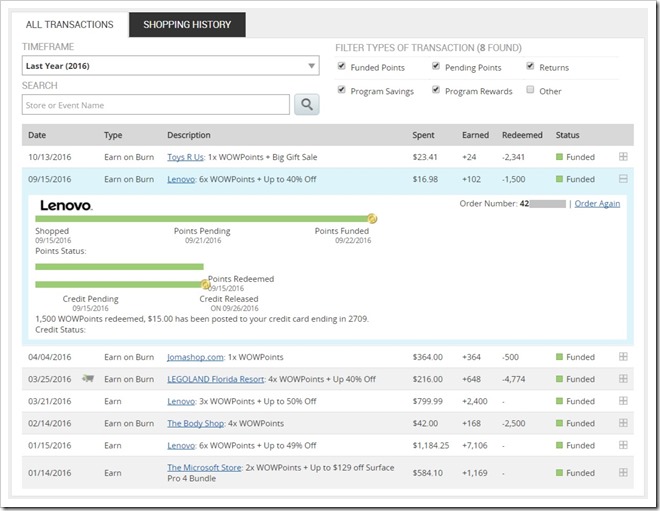This screenshot has width=660, height=511.
Task: Open the Lenovo link on 01/15/2016 row
Action: [x=181, y=445]
